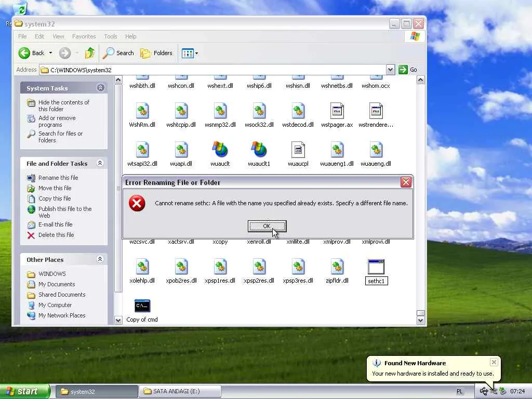Image resolution: width=532 pixels, height=399 pixels.
Task: Click Publish this file to the Web
Action: [x=65, y=212]
